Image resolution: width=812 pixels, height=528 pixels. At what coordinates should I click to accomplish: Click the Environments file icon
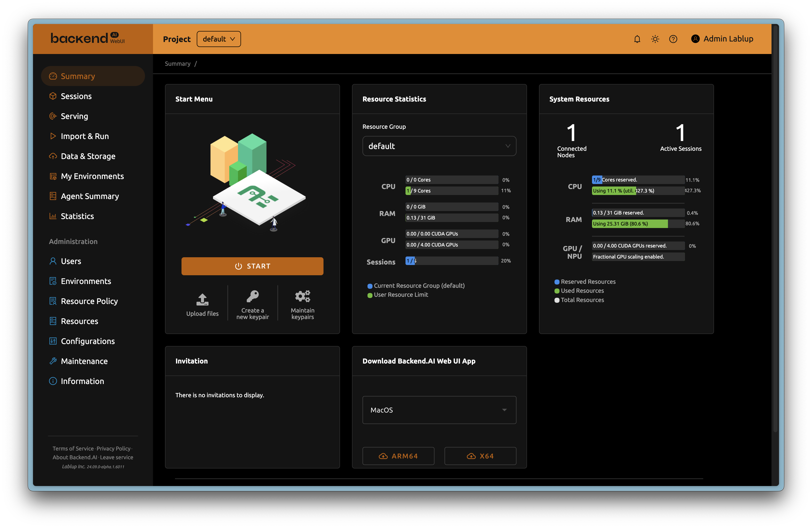click(53, 281)
